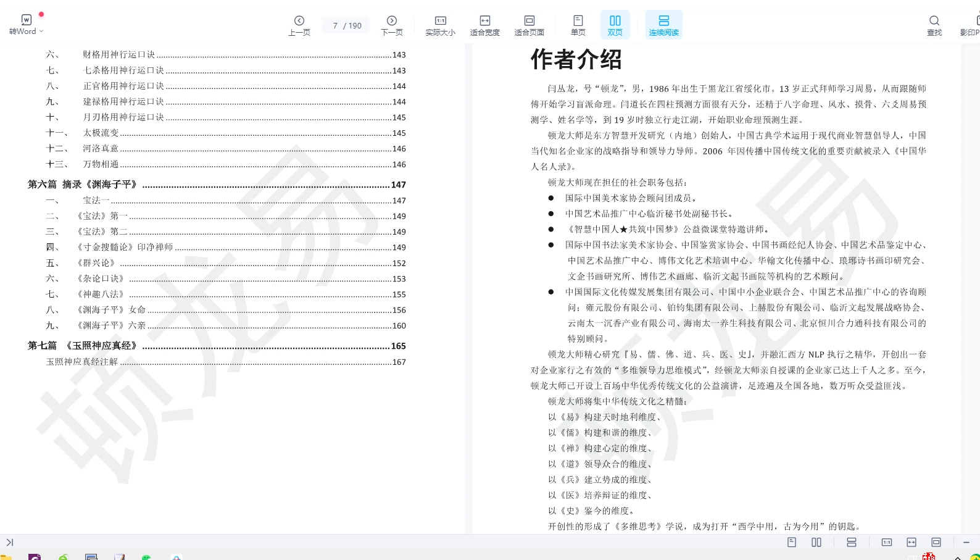Open contents entry 第七篇《玉照神应真经》
This screenshot has width=980, height=560.
coord(217,346)
